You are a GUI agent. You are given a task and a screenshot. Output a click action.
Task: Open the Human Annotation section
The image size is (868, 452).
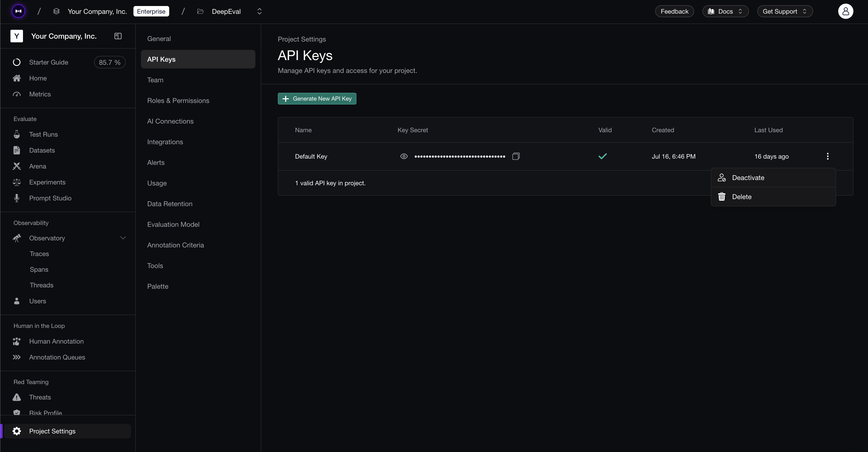pyautogui.click(x=56, y=341)
